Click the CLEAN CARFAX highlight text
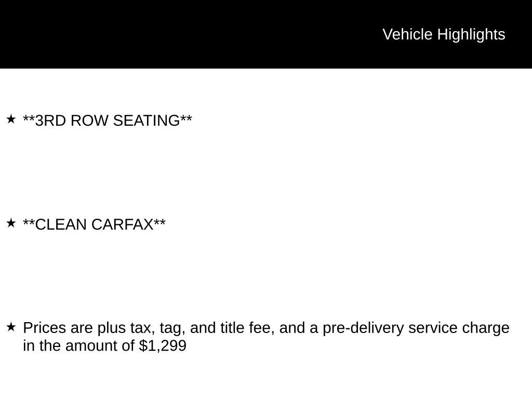Viewport: 532px width, 399px height. [95, 224]
